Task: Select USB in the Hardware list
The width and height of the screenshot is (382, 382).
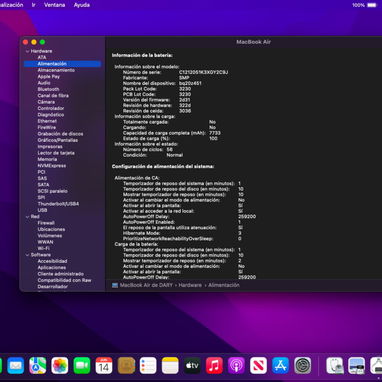Action: click(42, 210)
